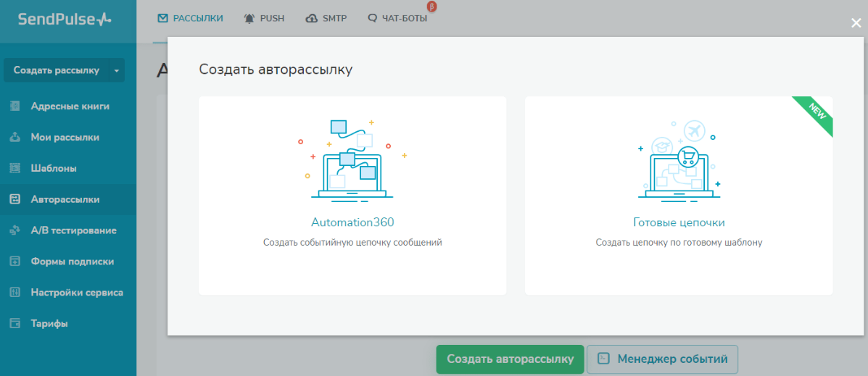Screen dimensions: 868x376
Task: Click the Настройки сервиса sliders icon
Action: (15, 293)
